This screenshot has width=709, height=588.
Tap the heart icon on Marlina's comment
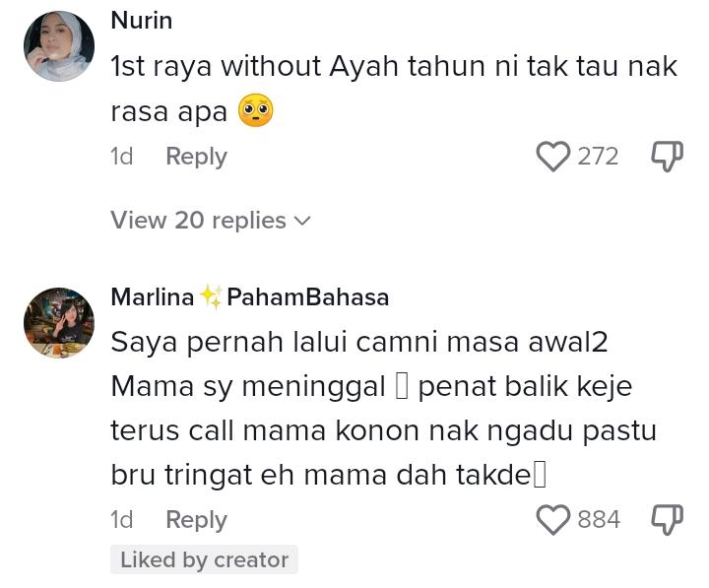(553, 519)
